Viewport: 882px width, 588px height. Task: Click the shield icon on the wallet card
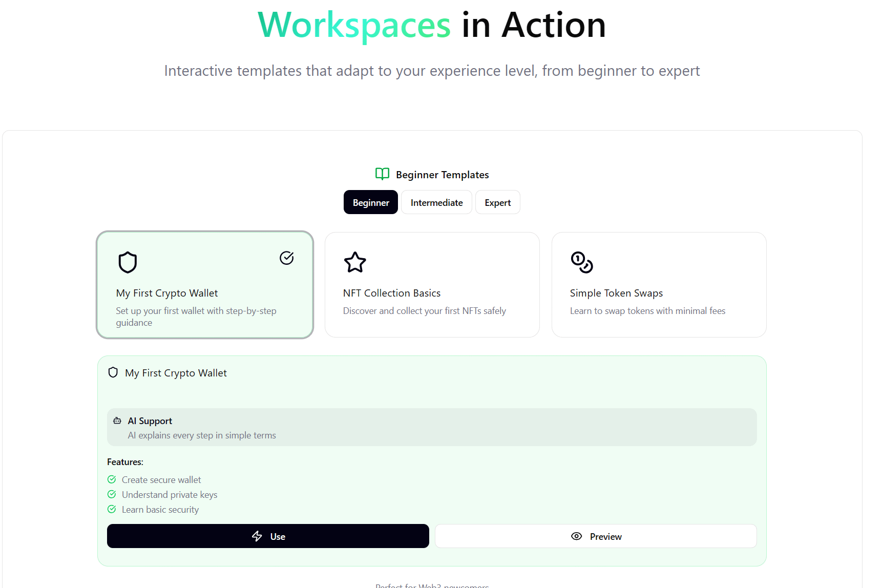coord(128,263)
